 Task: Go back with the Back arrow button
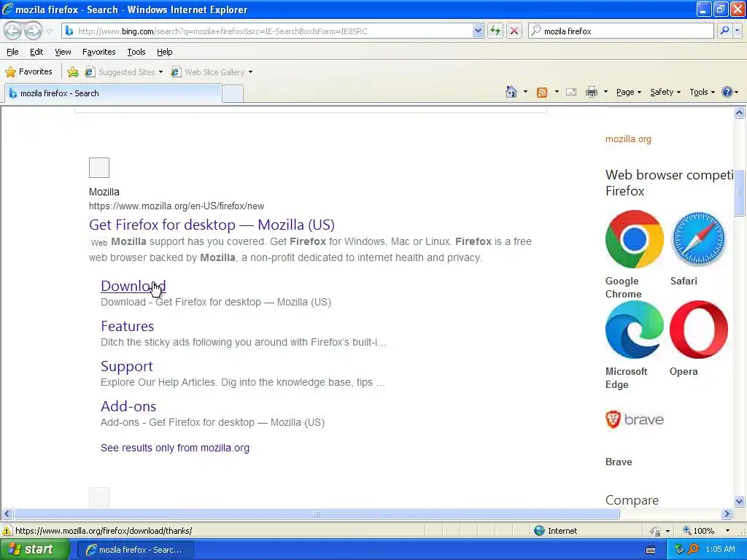point(13,31)
